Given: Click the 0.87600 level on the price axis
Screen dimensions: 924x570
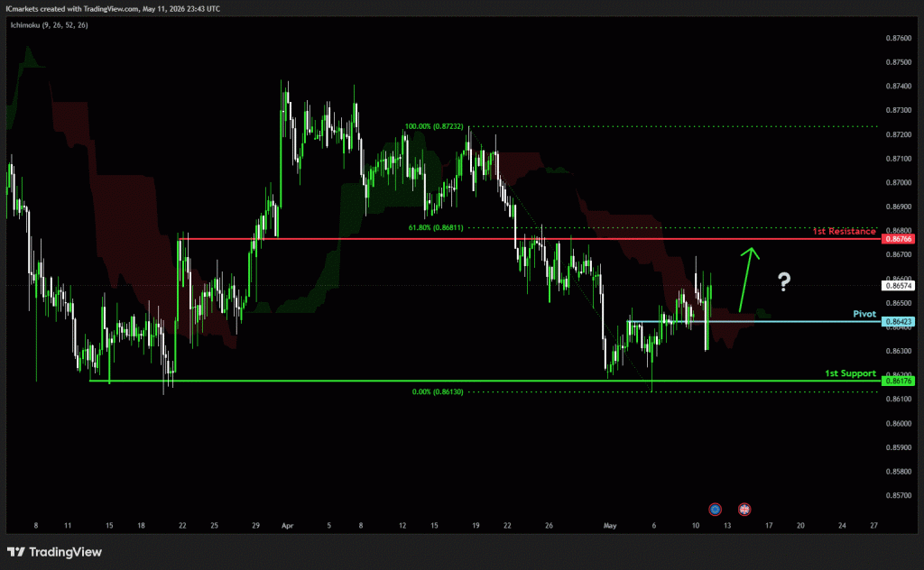Looking at the screenshot, I should (x=898, y=38).
